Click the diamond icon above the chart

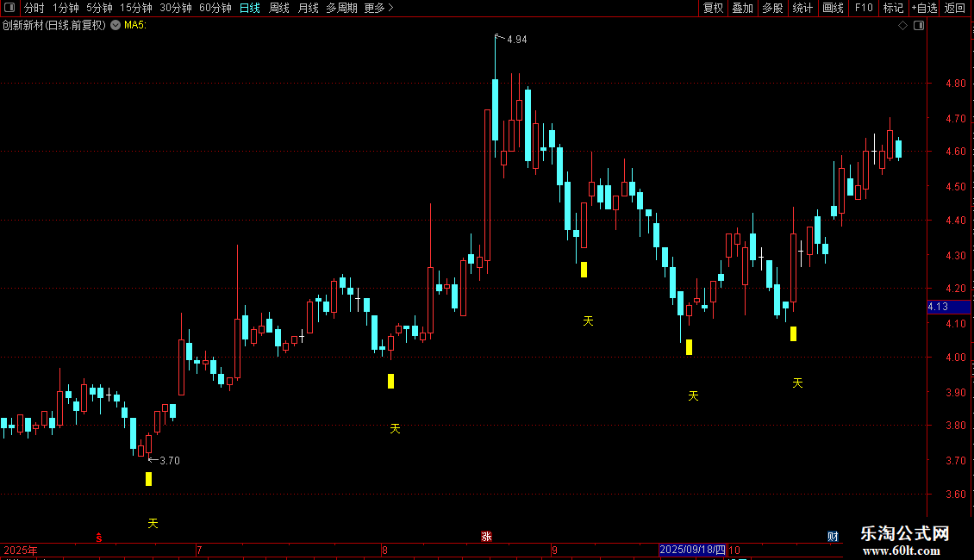click(903, 26)
